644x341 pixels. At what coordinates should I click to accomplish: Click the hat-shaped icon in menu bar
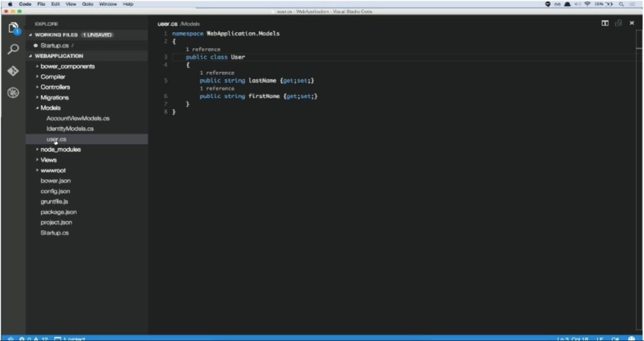pyautogui.click(x=569, y=4)
